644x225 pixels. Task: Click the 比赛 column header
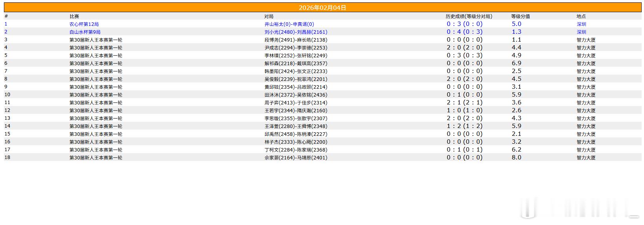click(x=74, y=16)
